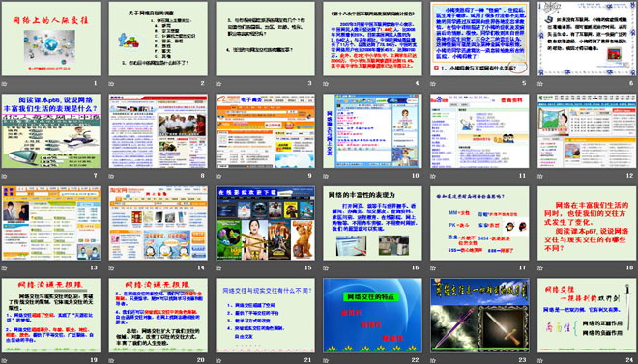Select slide 20 thumbnail with summary paragraph
The width and height of the screenshot is (638, 364).
pyautogui.click(x=158, y=316)
